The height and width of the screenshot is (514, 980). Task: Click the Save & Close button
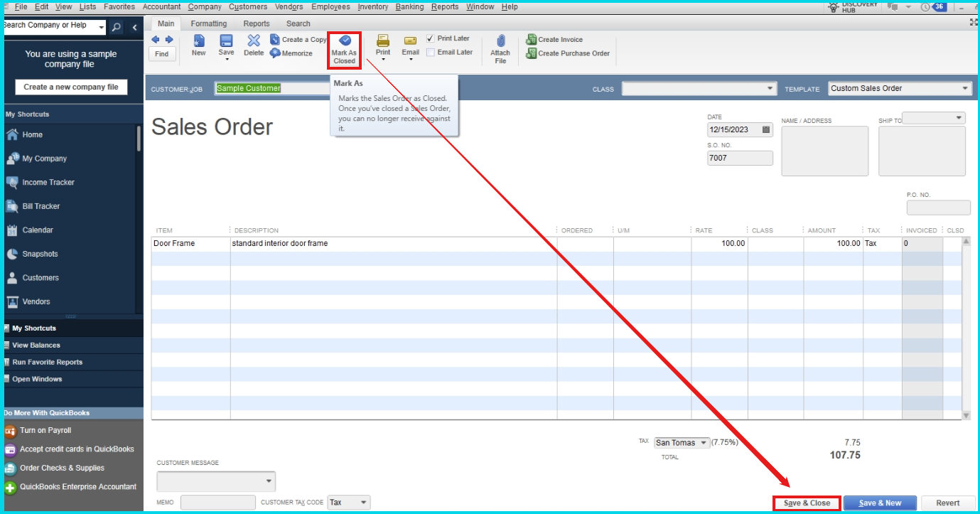[x=807, y=503]
